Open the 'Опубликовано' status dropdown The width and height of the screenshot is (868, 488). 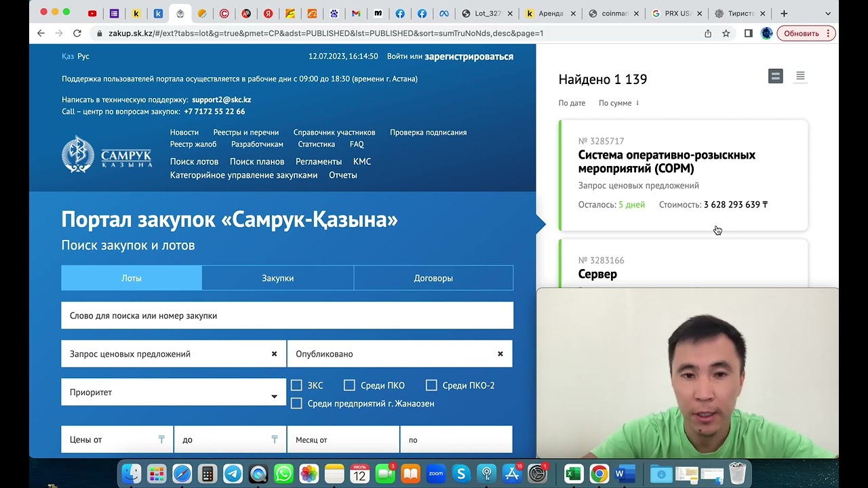[399, 354]
